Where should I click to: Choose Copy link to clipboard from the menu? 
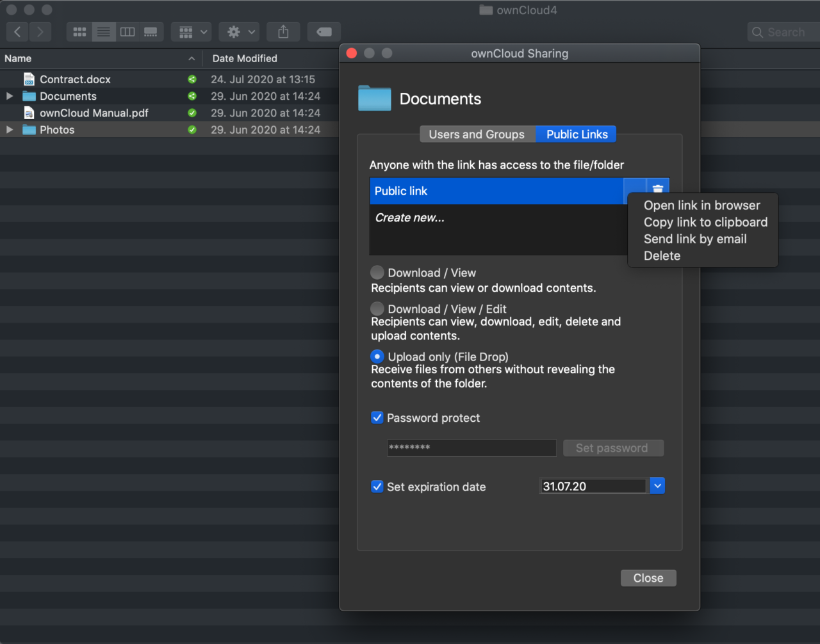click(705, 222)
